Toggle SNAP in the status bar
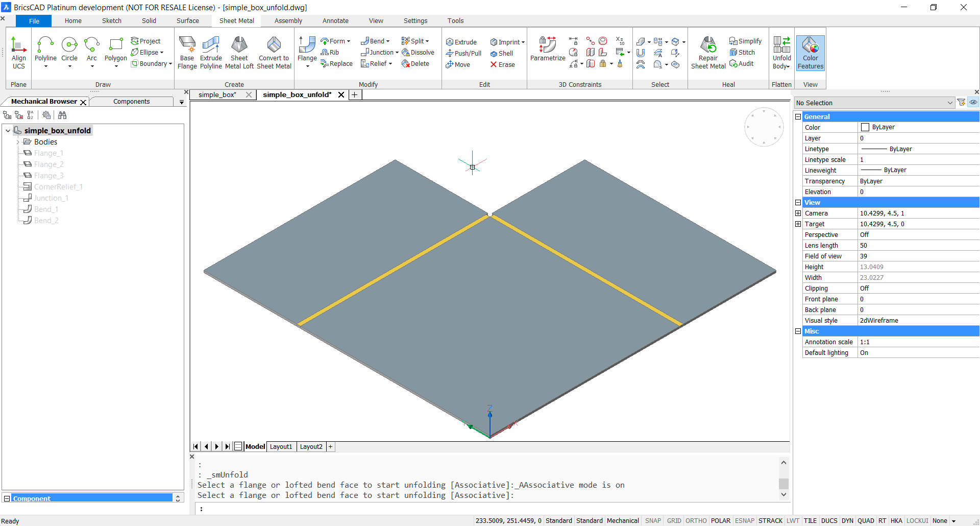This screenshot has height=526, width=980. 653,521
